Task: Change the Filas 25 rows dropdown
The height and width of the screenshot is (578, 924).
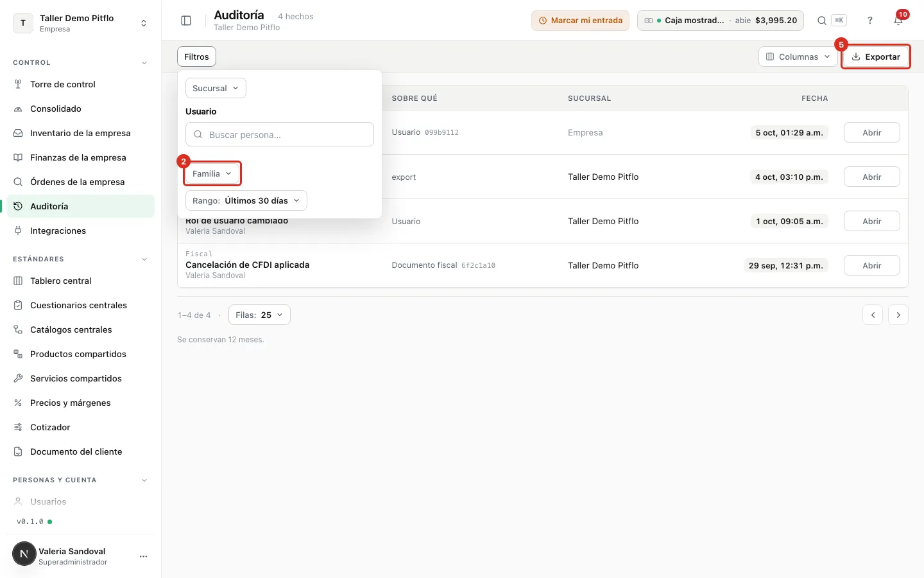Action: pyautogui.click(x=259, y=315)
